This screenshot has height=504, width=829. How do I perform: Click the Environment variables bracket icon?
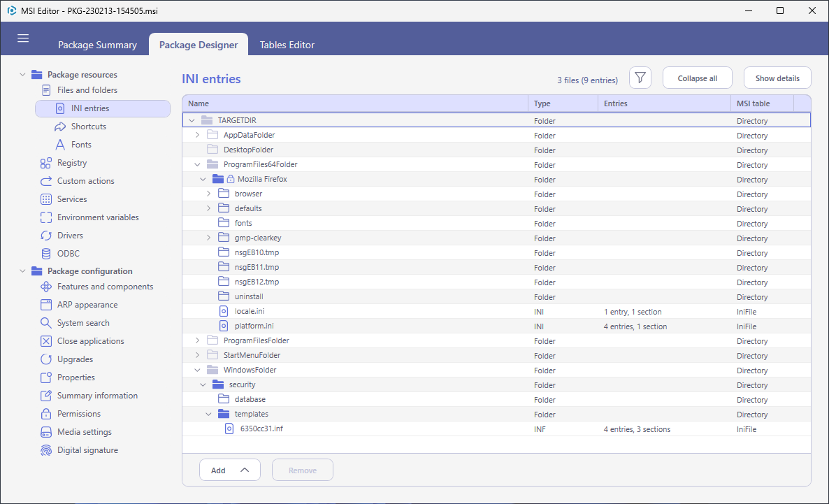pyautogui.click(x=46, y=217)
